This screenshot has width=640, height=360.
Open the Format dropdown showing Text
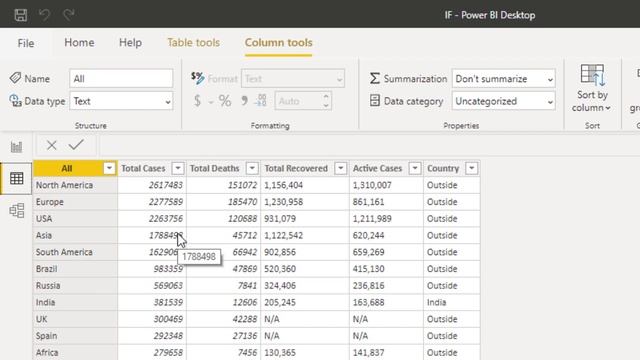click(293, 78)
